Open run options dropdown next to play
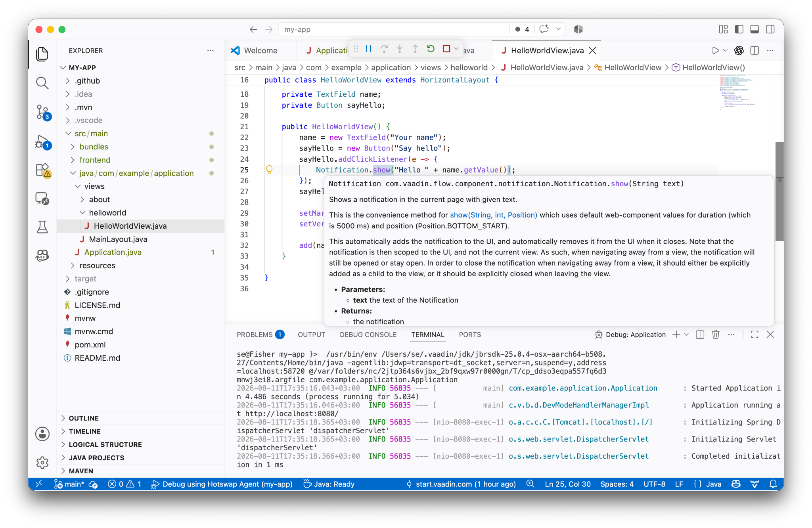This screenshot has height=528, width=812. (725, 50)
